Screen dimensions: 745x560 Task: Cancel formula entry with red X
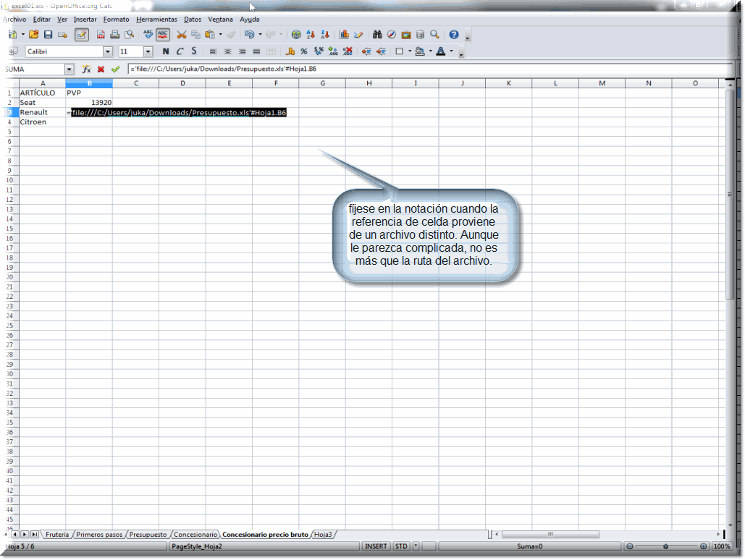101,69
